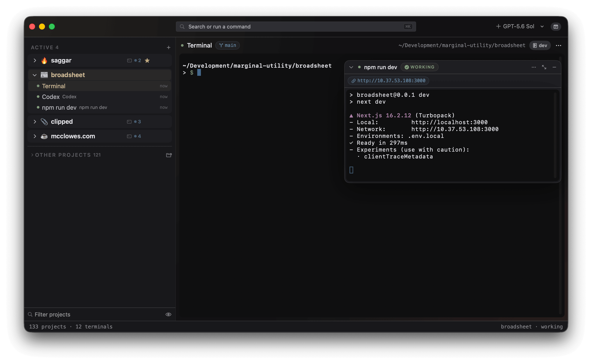Image resolution: width=592 pixels, height=364 pixels.
Task: Toggle the eye visibility icon in filter bar
Action: [x=168, y=314]
